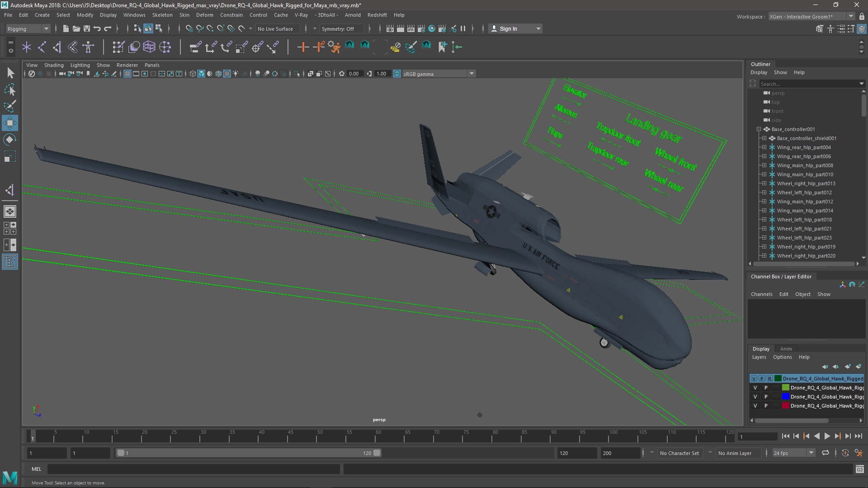Open the viewport Renderer menu
Viewport: 868px width, 488px height.
127,65
